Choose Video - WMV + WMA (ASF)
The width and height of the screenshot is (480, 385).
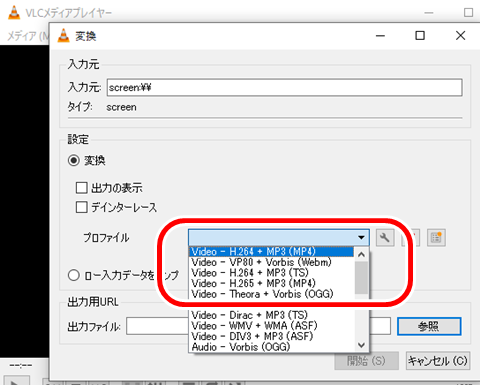coord(271,326)
